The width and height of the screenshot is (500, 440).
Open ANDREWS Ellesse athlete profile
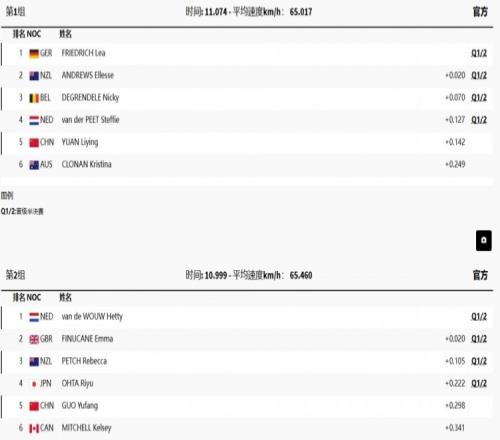88,75
